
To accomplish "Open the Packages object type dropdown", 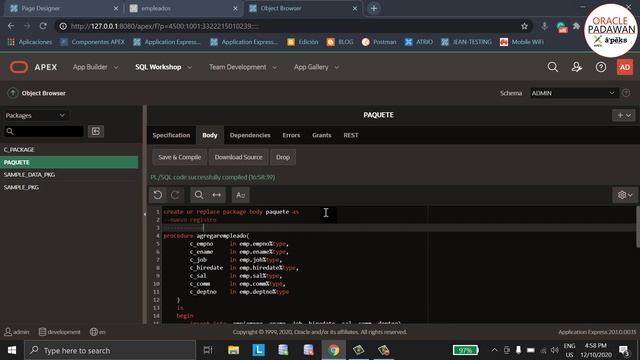I will click(x=35, y=116).
